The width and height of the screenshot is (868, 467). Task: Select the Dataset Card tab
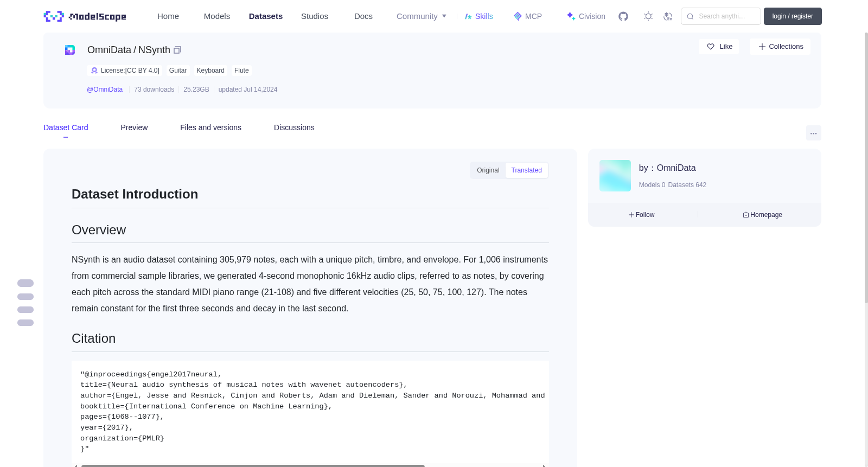[x=66, y=127]
